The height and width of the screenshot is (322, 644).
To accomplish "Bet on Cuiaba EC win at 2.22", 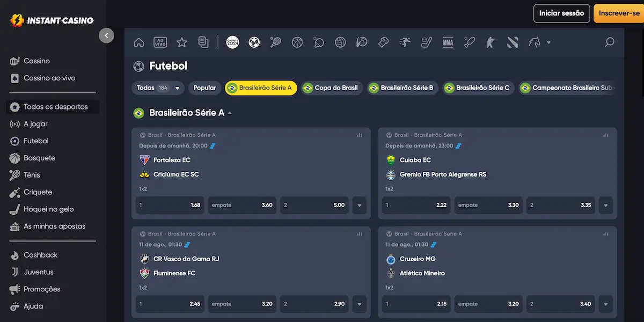I will [x=416, y=205].
